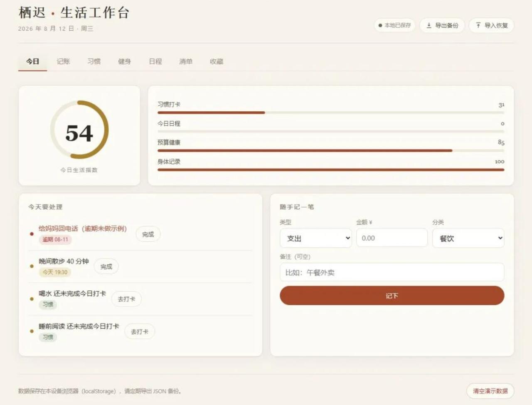Click 去打卡 for the 睡前阅读 habit

tap(140, 331)
